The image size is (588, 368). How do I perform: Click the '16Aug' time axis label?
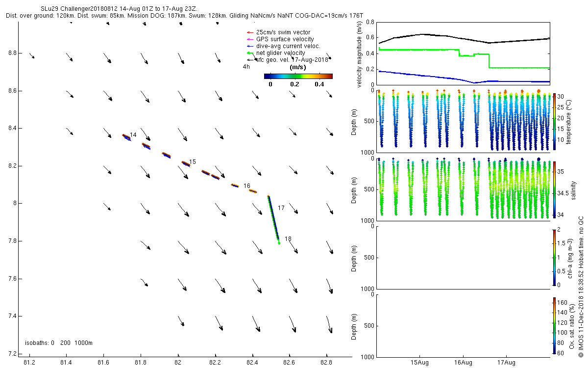pos(463,363)
